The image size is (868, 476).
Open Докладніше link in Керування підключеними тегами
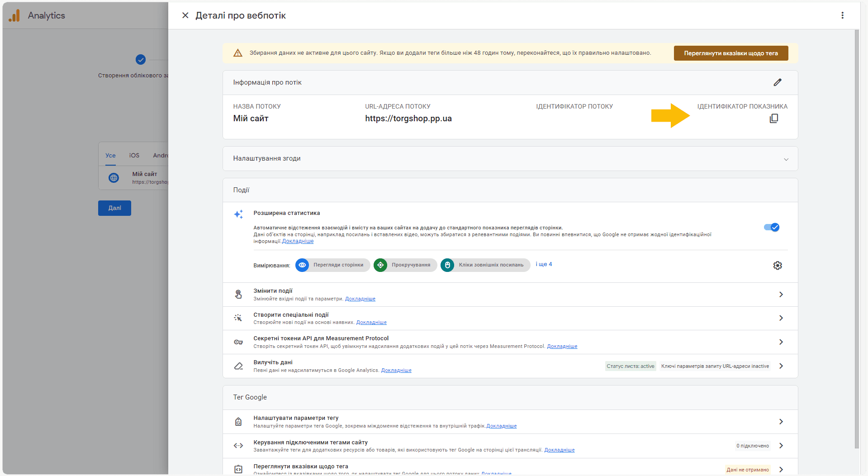[560, 450]
